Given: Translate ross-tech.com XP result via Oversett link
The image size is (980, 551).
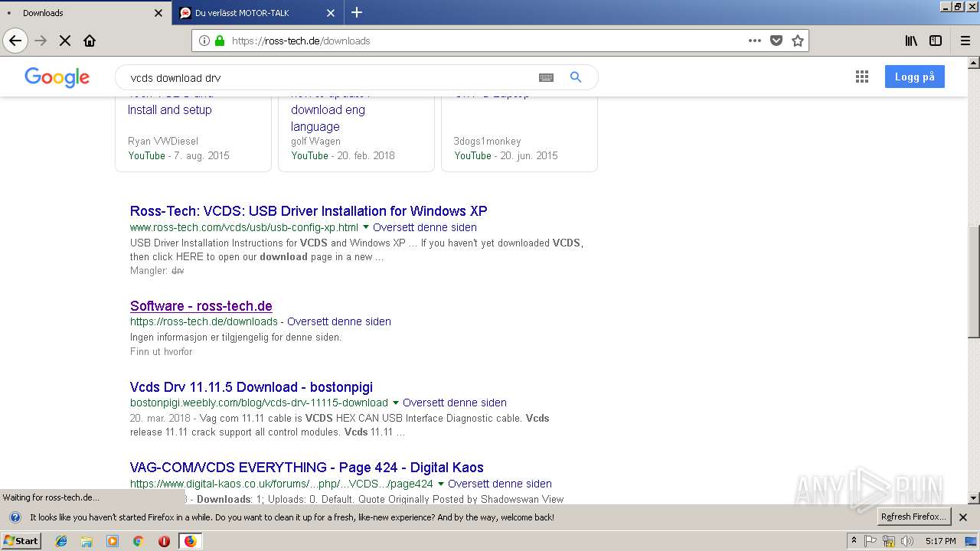Looking at the screenshot, I should (x=425, y=227).
